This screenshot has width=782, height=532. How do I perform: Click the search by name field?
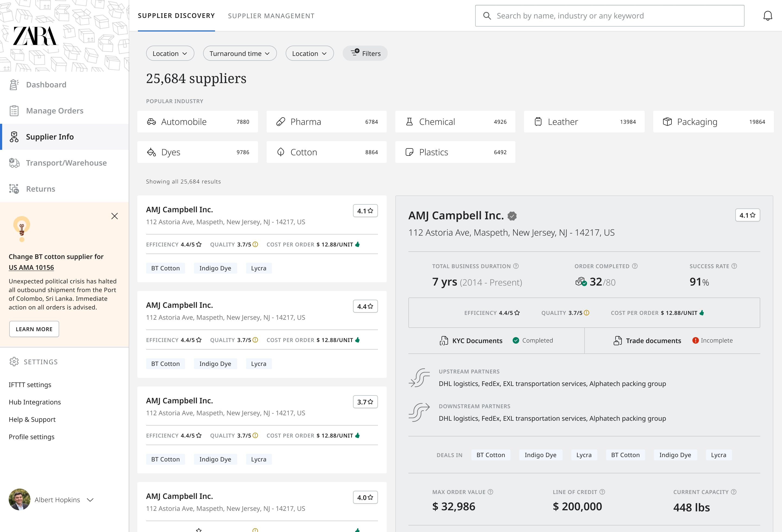[610, 16]
